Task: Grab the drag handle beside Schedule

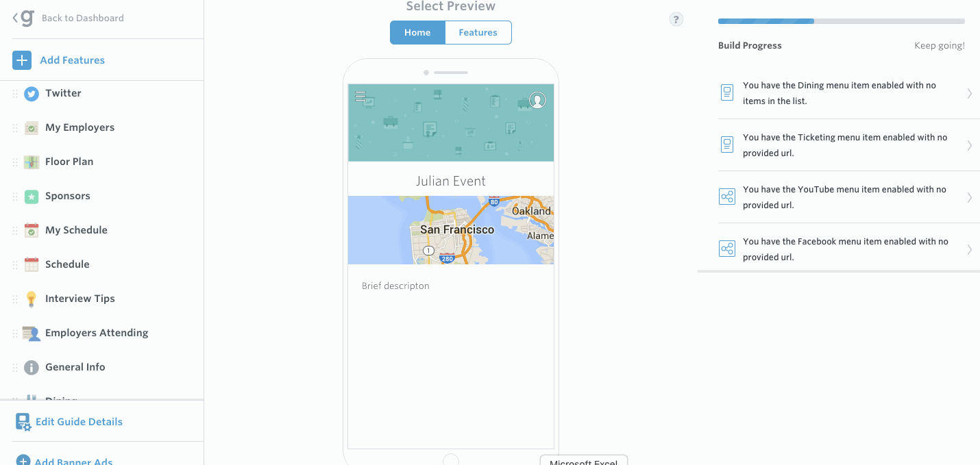Action: (15, 265)
